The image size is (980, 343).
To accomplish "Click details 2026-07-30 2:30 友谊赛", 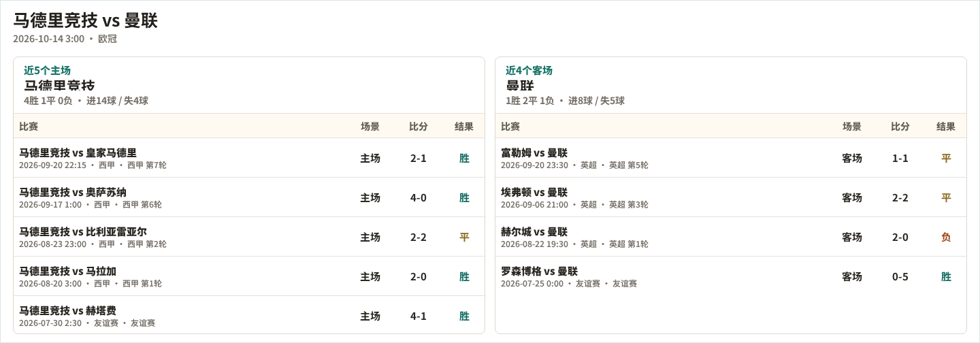I will 87,323.
